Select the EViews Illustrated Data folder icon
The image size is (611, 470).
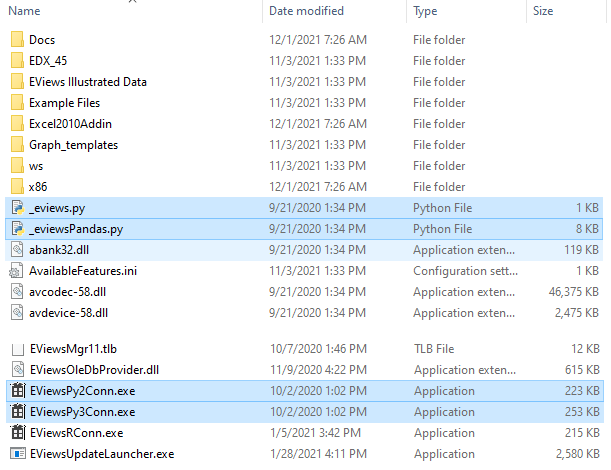(17, 82)
